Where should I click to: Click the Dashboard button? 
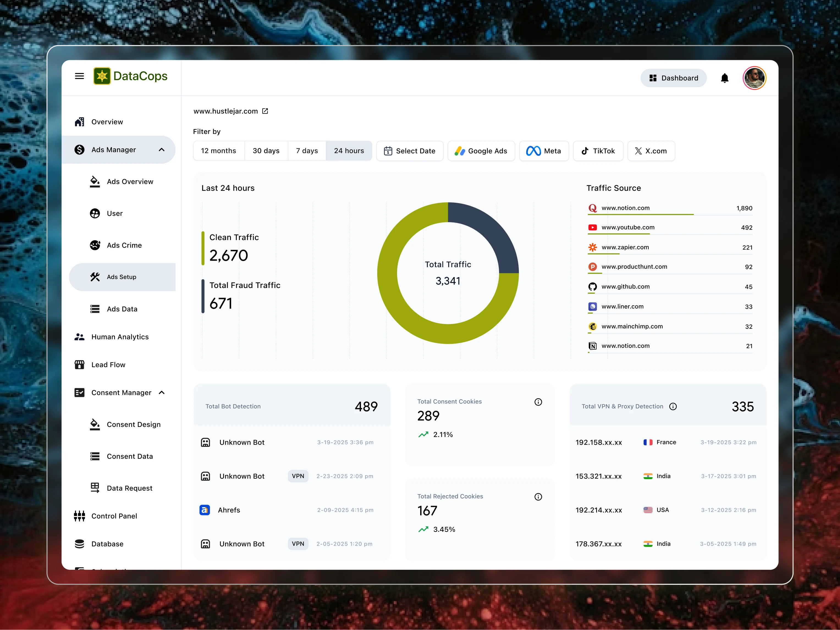click(673, 78)
